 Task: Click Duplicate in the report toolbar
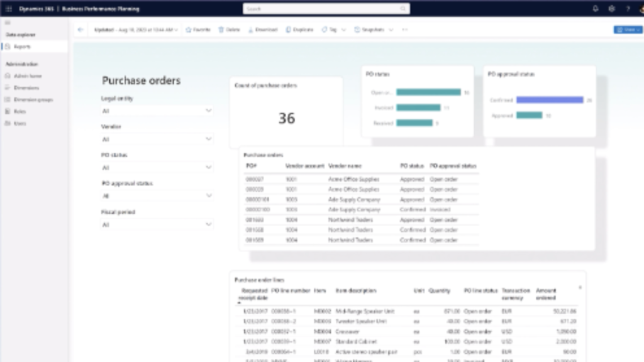pos(299,30)
